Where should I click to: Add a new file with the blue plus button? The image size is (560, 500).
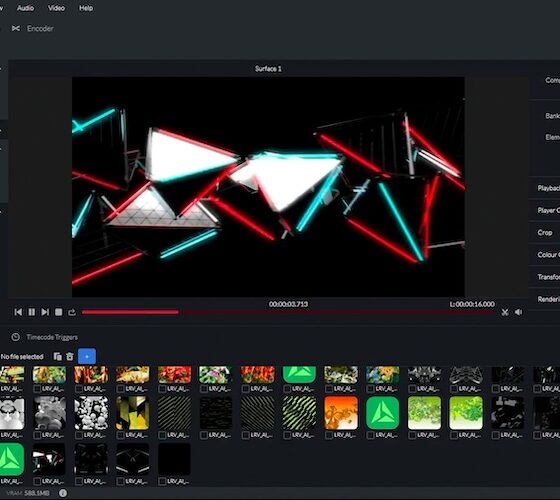(87, 356)
